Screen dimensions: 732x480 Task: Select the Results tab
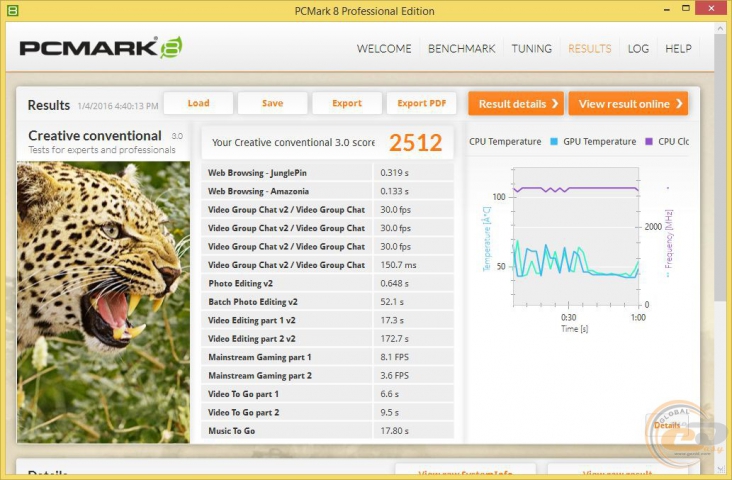tap(589, 49)
